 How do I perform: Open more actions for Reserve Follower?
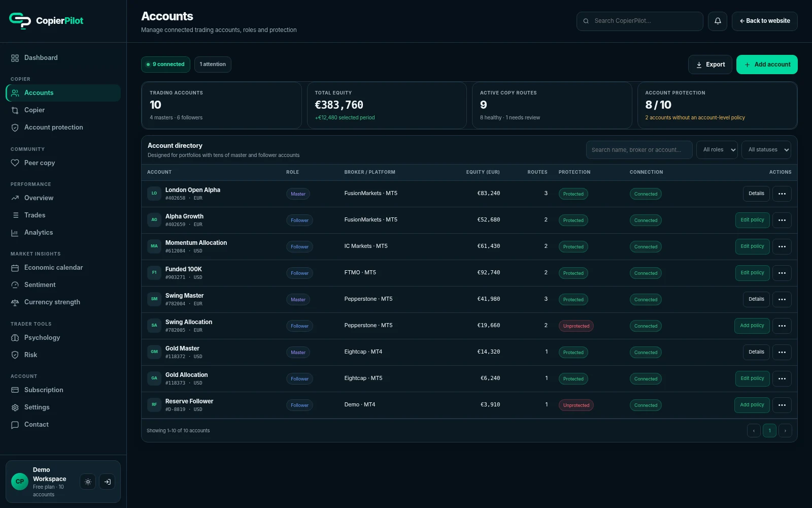[x=782, y=405]
